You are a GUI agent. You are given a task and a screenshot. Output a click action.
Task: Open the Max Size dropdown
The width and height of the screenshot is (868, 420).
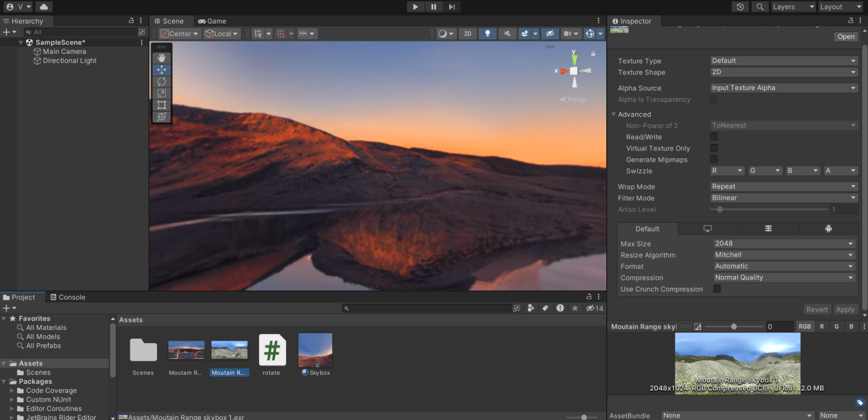click(784, 244)
